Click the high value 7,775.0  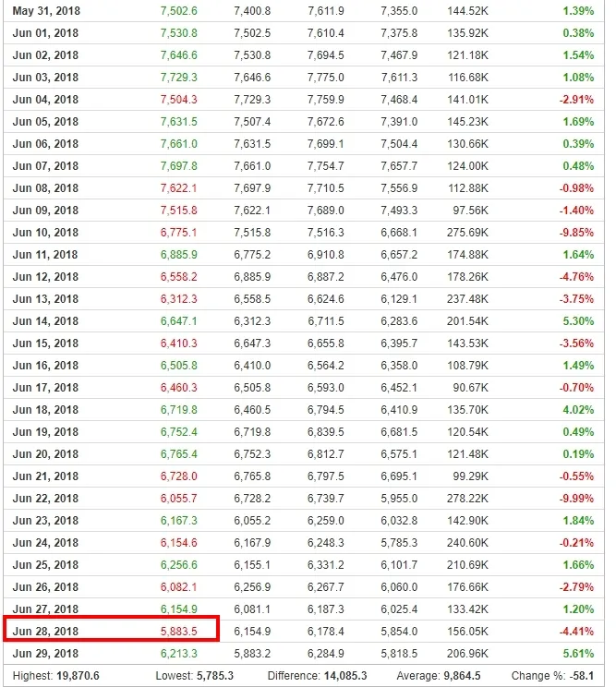[x=325, y=78]
